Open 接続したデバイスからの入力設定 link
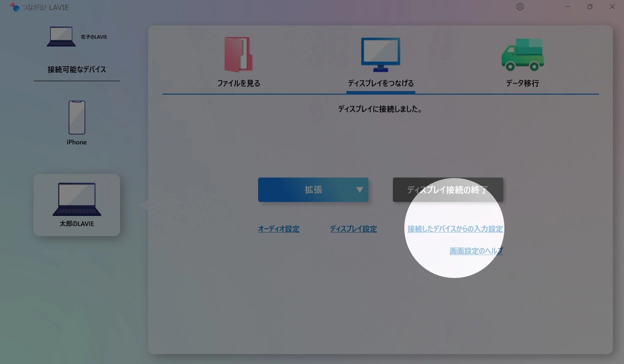 (x=455, y=229)
